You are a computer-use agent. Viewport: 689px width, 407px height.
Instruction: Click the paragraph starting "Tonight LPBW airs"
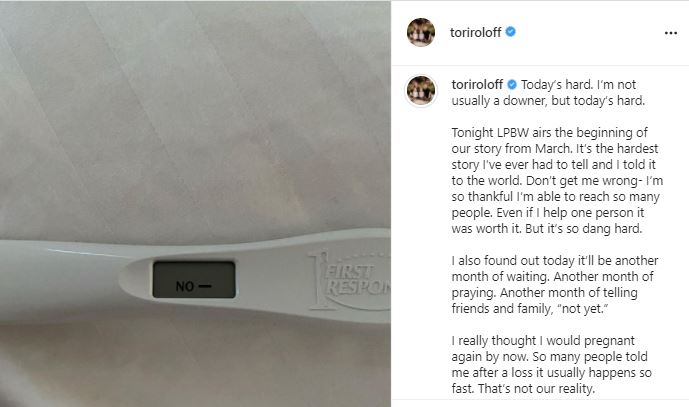tap(557, 180)
